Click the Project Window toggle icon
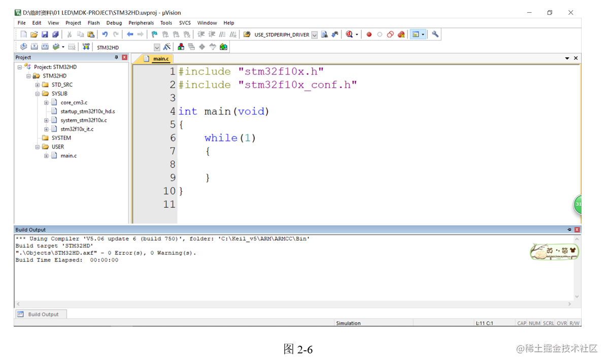The height and width of the screenshot is (364, 608). [416, 34]
